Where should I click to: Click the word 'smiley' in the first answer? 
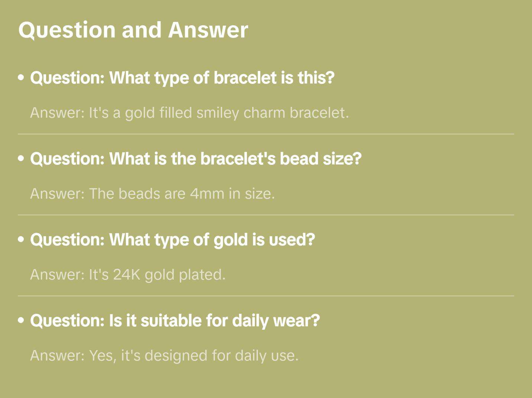(x=218, y=113)
